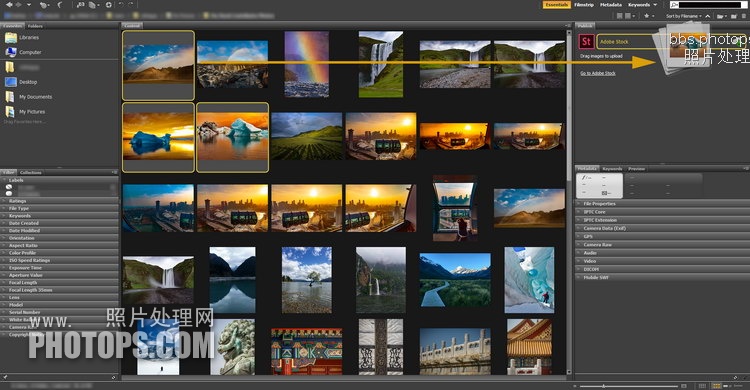Switch to Keywords workspace at top
Screen dimensions: 750x390
639,5
